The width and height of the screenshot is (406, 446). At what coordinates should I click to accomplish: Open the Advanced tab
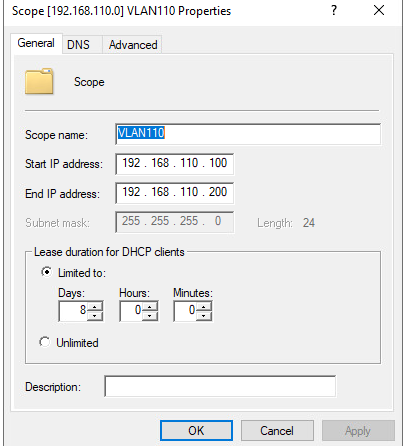point(133,44)
